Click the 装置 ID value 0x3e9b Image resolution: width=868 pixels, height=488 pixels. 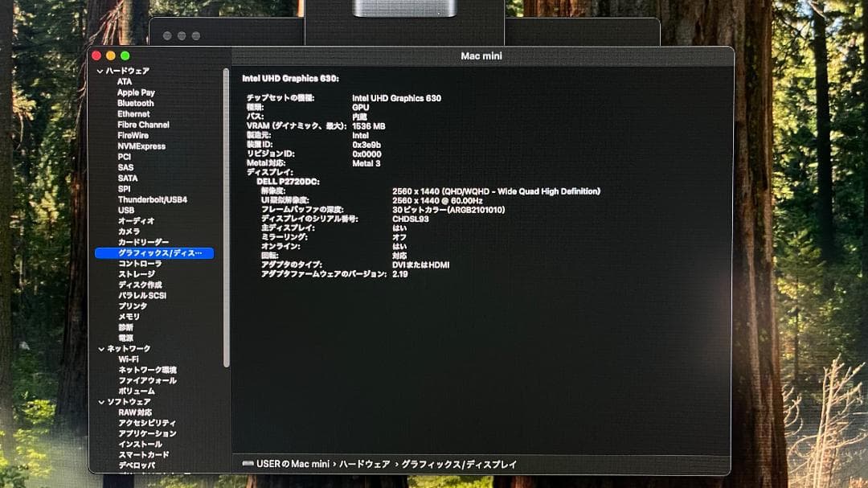tap(366, 146)
